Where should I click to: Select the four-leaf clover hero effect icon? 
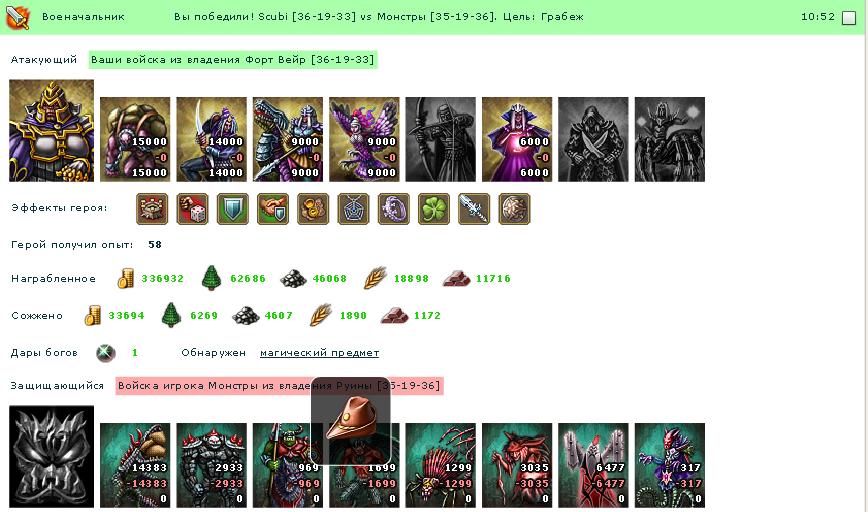coord(433,209)
